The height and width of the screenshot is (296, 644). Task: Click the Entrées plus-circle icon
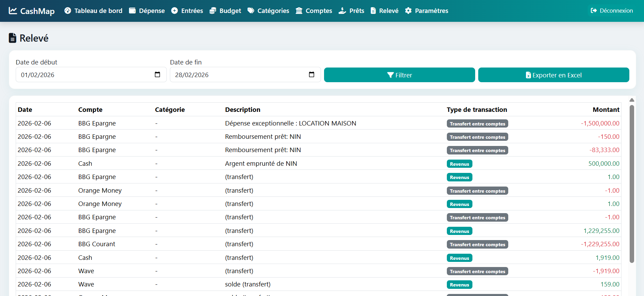tap(174, 11)
